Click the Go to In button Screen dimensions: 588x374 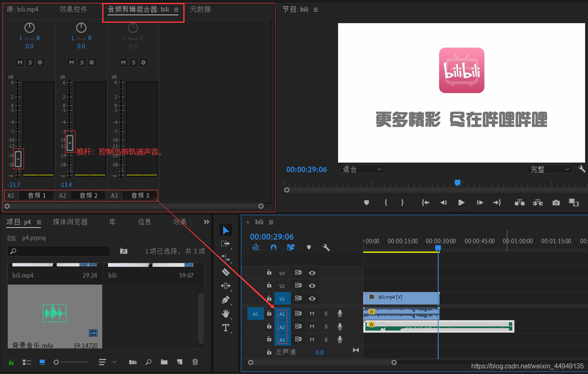pos(425,203)
